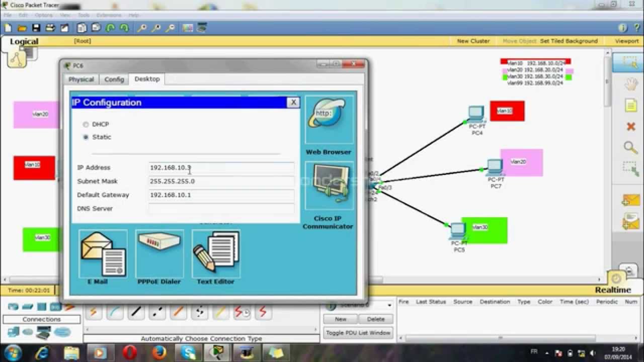
Task: Click the New file toolbar icon
Action: [x=8, y=28]
